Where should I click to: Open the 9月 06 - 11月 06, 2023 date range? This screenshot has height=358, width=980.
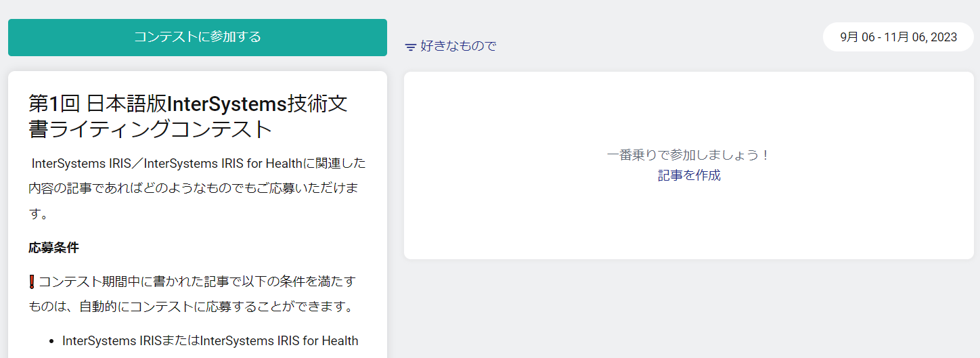point(898,37)
